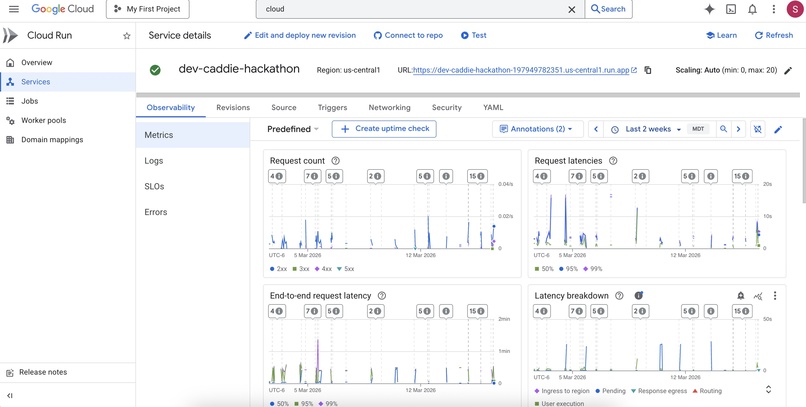806x407 pixels.
Task: Click the Google Cloud logo
Action: [62, 9]
